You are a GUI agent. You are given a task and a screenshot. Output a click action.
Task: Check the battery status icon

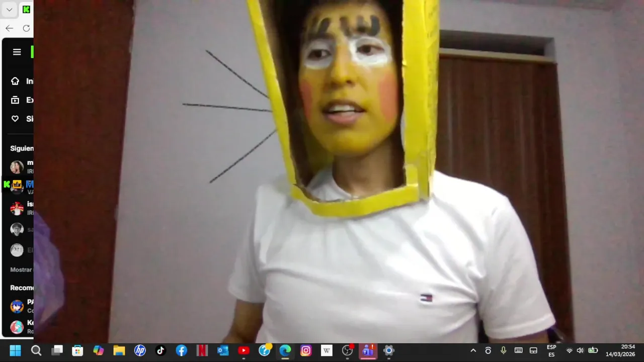tap(593, 350)
